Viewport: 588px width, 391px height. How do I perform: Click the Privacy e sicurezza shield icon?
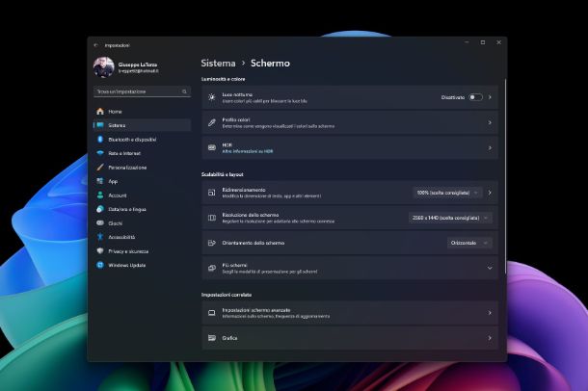(100, 250)
